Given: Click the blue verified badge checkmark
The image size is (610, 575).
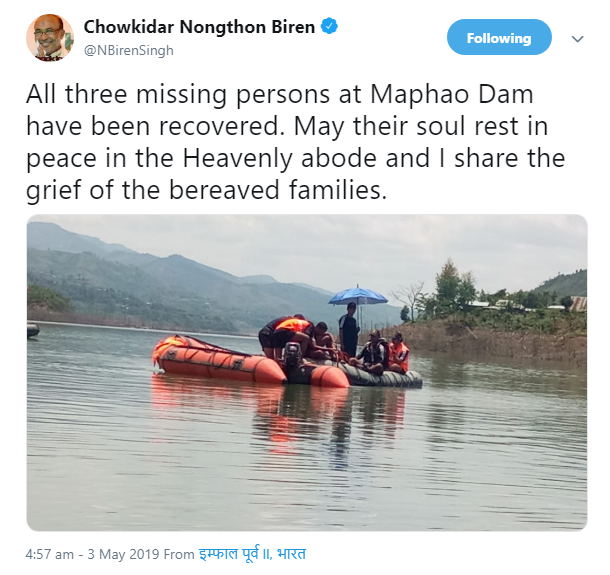Looking at the screenshot, I should (x=329, y=26).
